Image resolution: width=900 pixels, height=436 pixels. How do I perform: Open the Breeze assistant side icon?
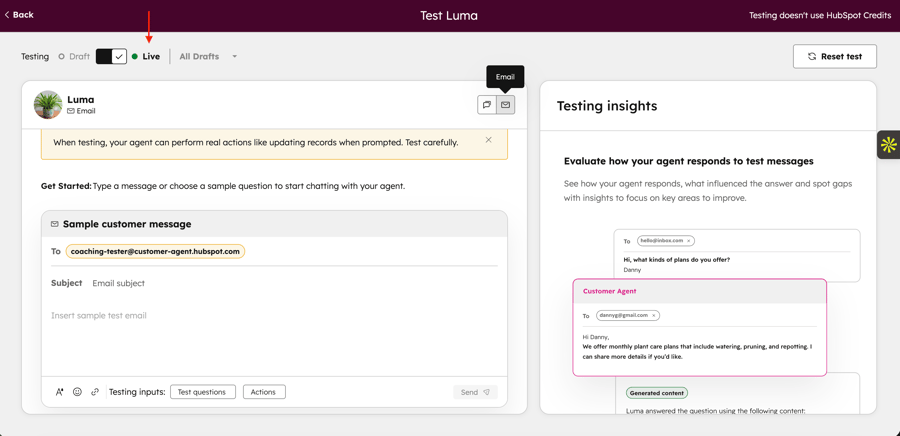click(888, 145)
